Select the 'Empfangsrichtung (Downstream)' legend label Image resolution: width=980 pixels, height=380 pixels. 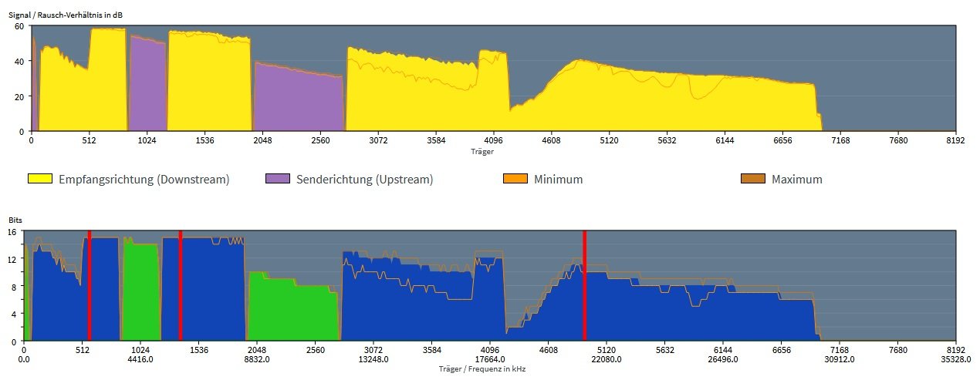[144, 180]
